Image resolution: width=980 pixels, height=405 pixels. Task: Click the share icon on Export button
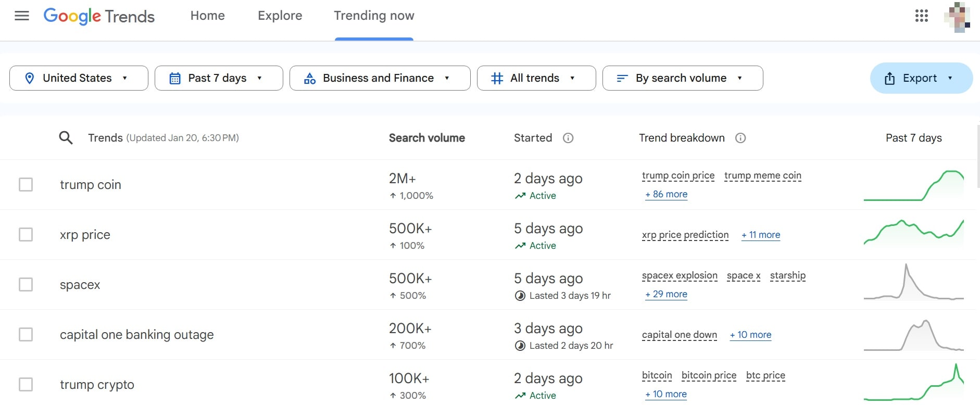tap(890, 78)
